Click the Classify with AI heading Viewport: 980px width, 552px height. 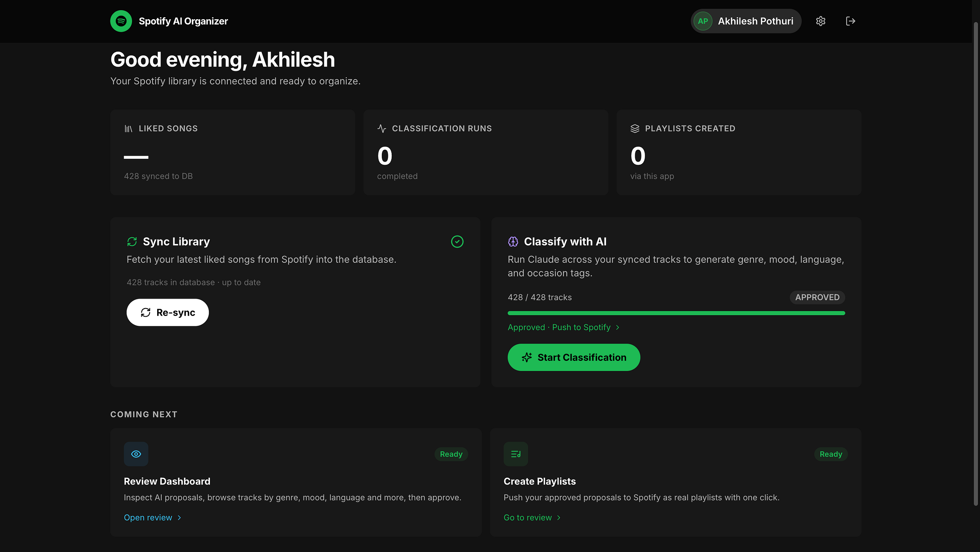(x=565, y=242)
